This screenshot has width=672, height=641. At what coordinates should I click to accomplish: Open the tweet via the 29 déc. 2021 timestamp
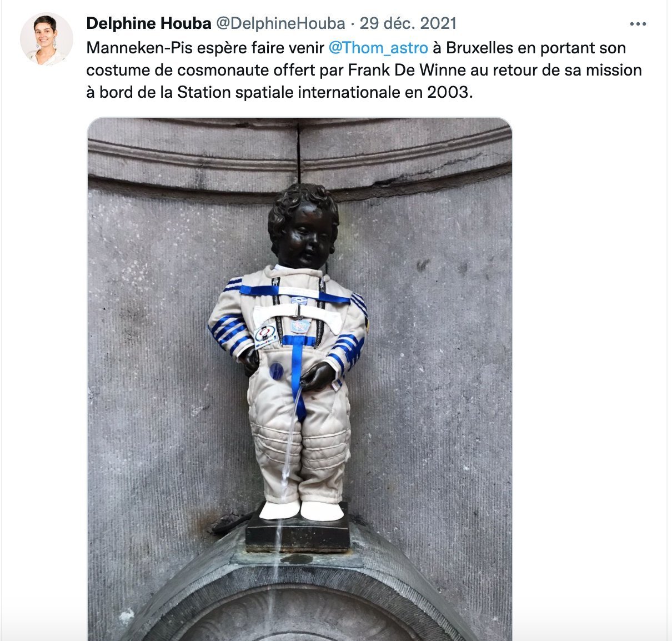click(x=408, y=23)
